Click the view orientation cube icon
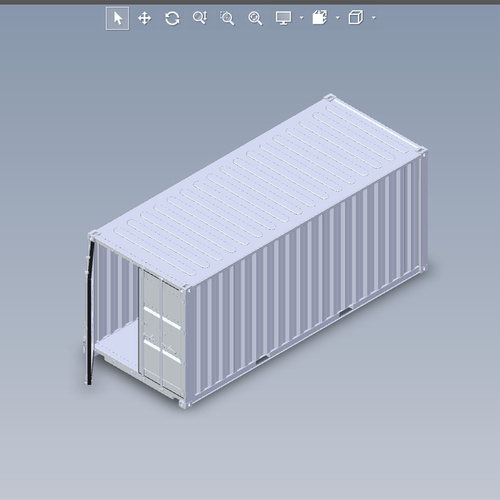 (356, 18)
